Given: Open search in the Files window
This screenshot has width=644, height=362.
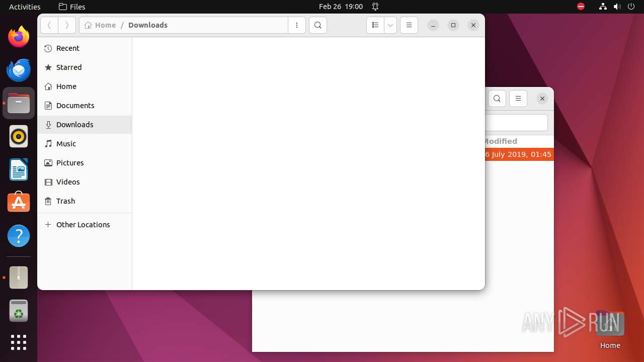Looking at the screenshot, I should click(x=318, y=25).
